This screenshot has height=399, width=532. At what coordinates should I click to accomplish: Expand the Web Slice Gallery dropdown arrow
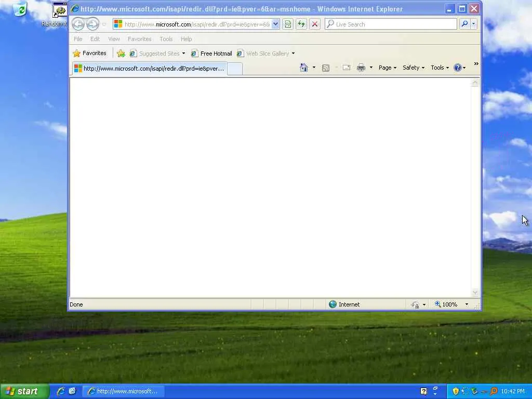click(293, 54)
